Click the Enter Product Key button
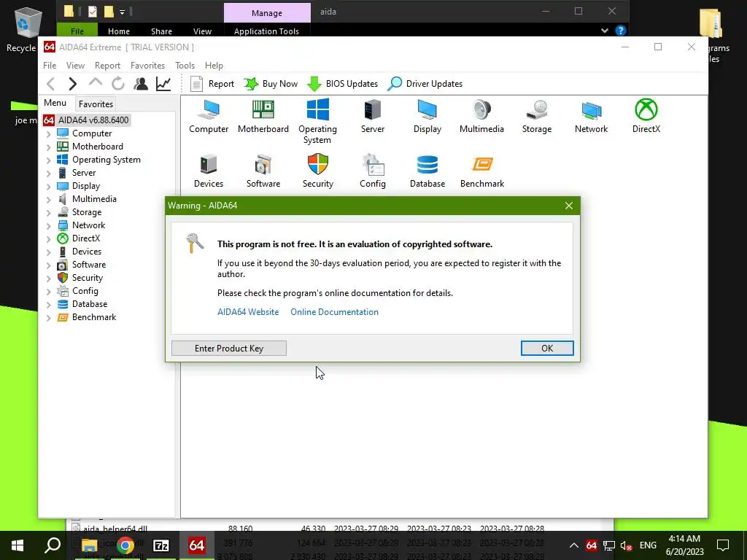Screen dimensions: 747x560 [228, 348]
